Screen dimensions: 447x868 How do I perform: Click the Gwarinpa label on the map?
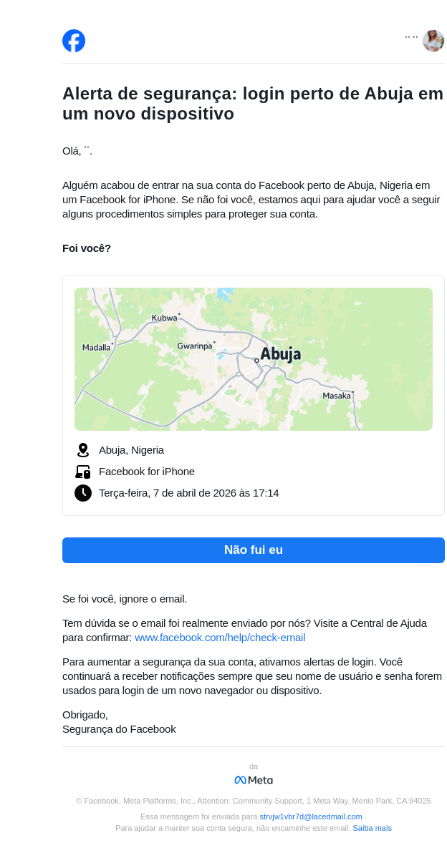(195, 346)
